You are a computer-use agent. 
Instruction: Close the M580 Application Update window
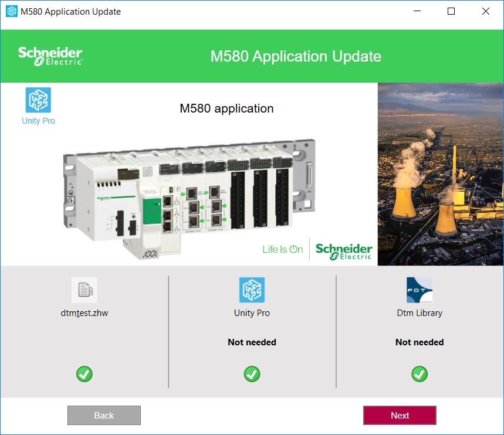click(x=486, y=11)
